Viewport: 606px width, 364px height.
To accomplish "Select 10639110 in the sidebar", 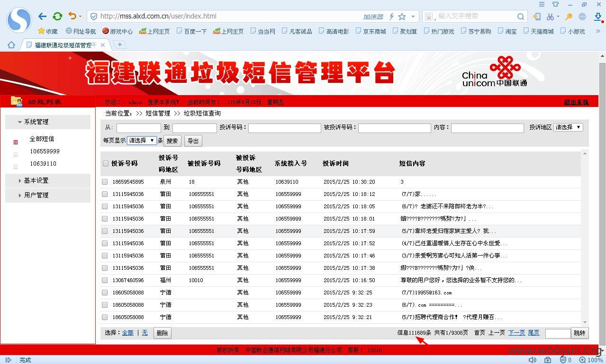I will coord(43,164).
